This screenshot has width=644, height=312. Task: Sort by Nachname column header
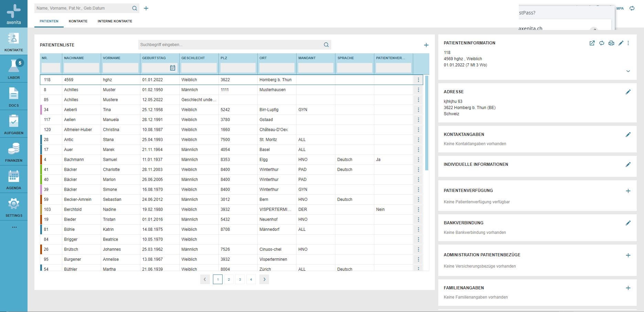point(74,58)
